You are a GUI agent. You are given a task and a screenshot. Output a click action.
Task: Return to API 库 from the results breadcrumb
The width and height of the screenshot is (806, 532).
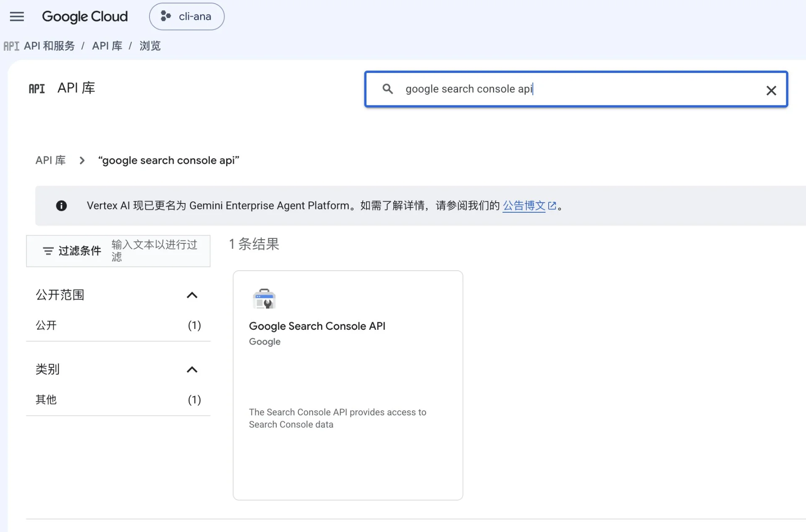(x=50, y=160)
